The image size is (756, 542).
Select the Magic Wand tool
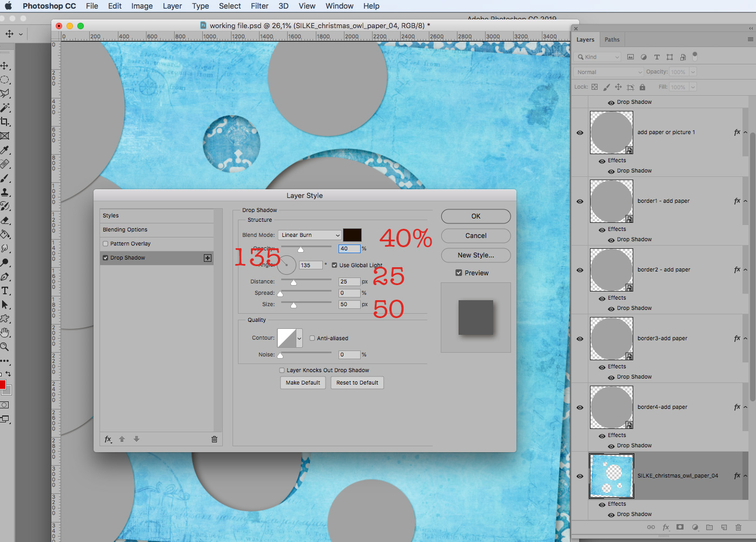(x=5, y=108)
